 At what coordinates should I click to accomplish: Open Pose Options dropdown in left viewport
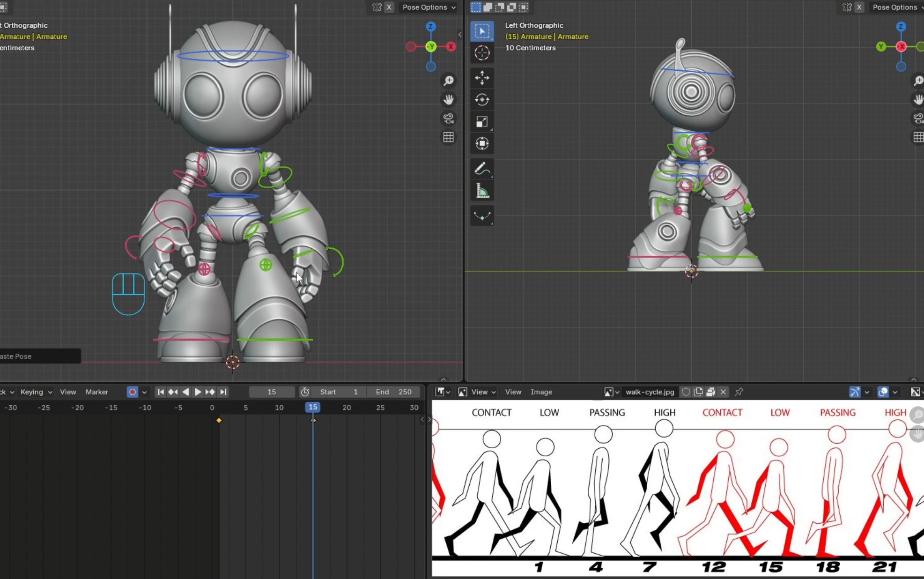tap(429, 7)
